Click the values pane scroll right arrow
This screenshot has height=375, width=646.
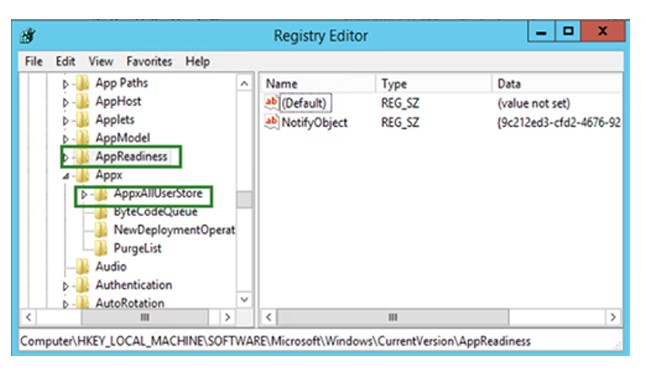(613, 317)
